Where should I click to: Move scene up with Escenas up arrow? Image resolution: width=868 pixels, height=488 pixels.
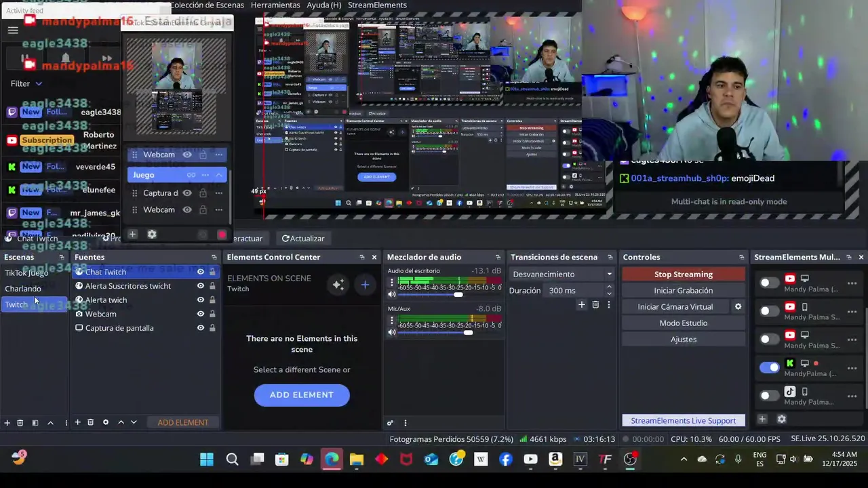click(x=50, y=422)
